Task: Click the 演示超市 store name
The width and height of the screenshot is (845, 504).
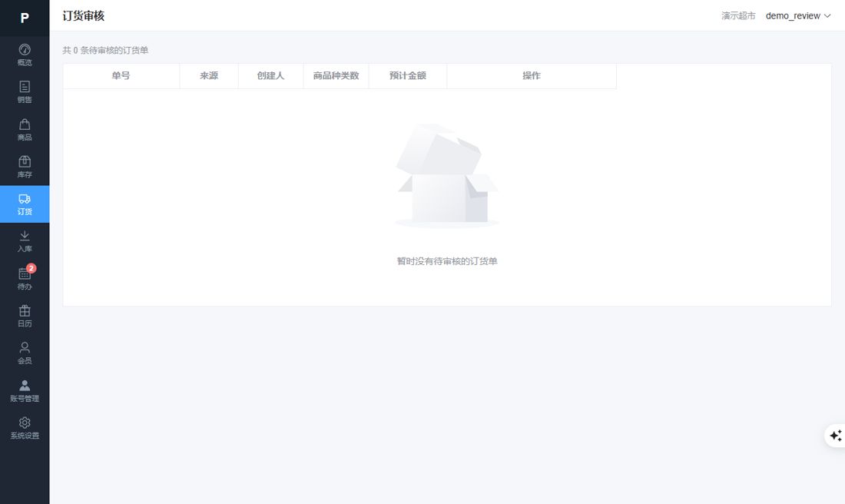Action: point(738,16)
